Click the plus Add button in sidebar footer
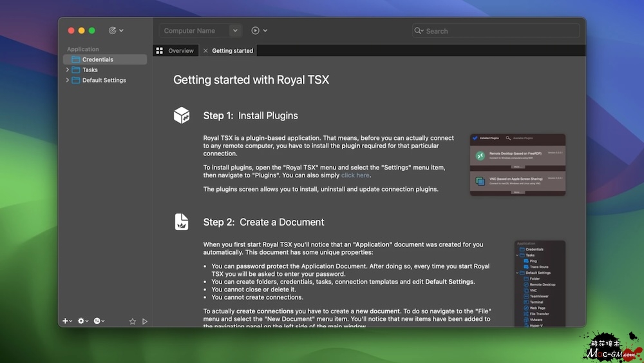The height and width of the screenshot is (363, 644). [66, 321]
